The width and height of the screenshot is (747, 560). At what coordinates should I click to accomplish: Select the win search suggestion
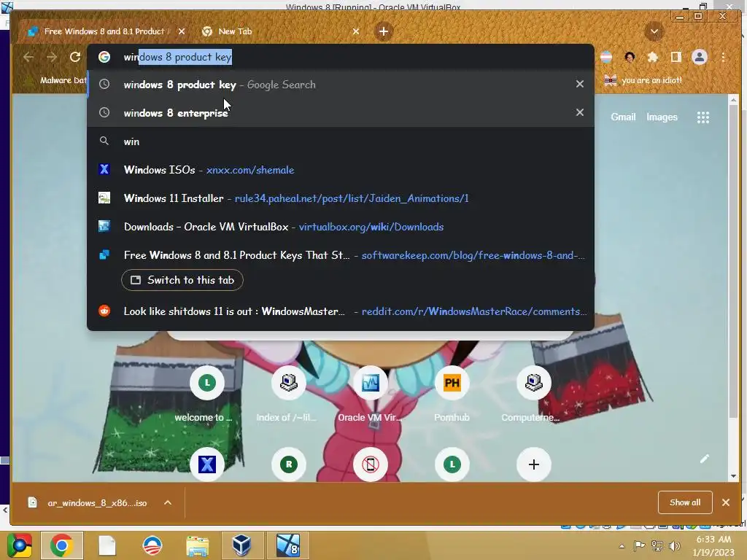pos(341,141)
